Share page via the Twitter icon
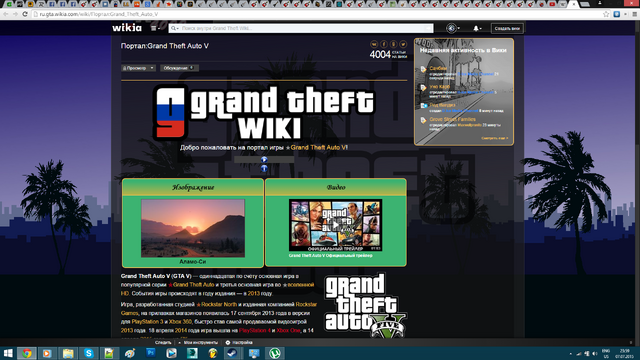This screenshot has width=640, height=360. pos(403,44)
